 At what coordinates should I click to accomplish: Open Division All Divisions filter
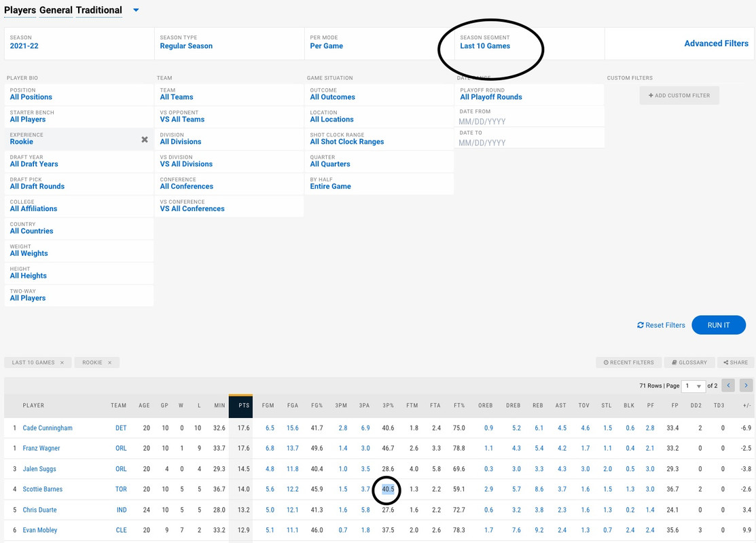[229, 139]
